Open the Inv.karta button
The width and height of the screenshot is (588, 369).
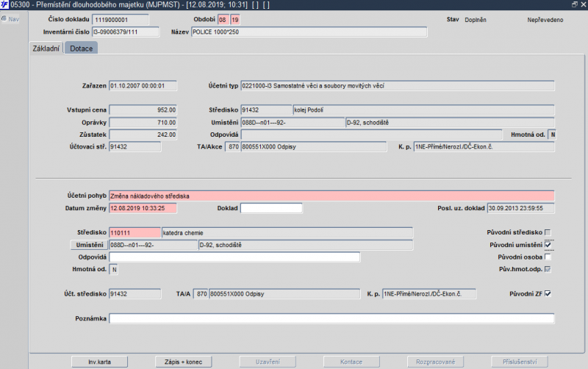[x=99, y=362]
